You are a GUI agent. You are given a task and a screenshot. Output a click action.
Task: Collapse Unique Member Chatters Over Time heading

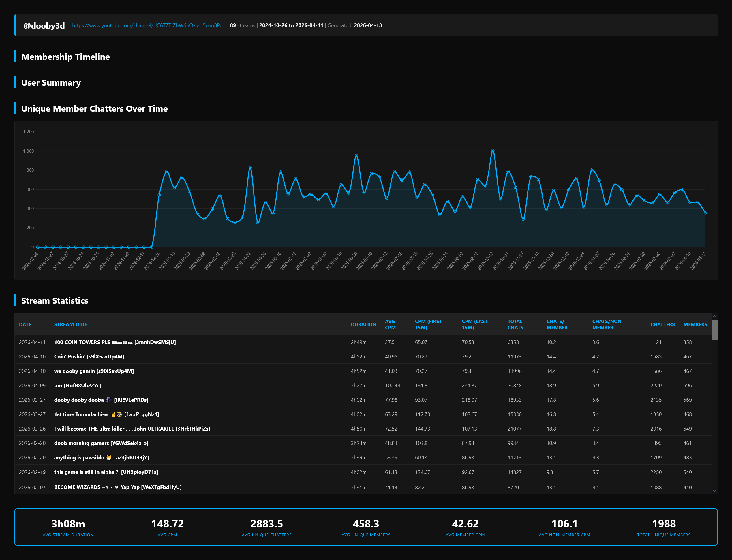[x=94, y=109]
